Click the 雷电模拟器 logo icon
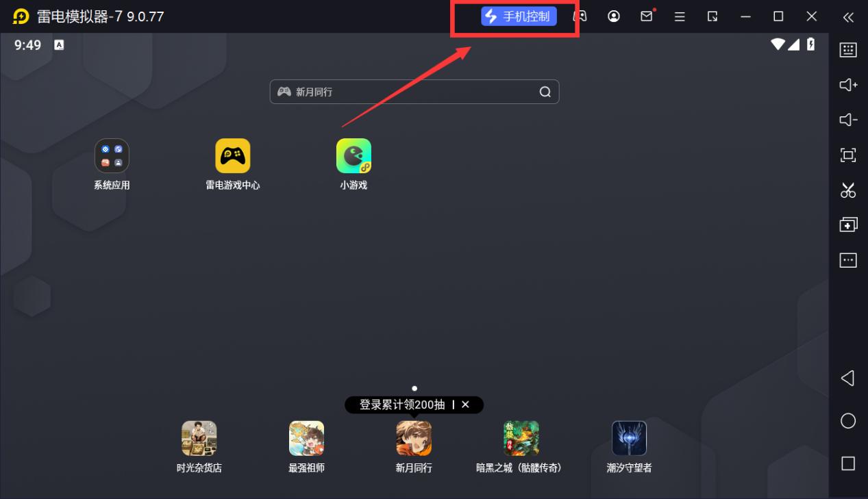 coord(21,16)
